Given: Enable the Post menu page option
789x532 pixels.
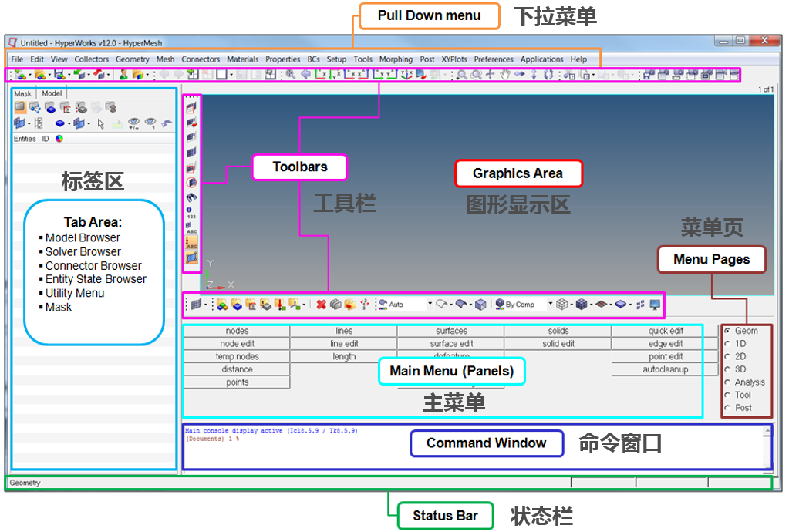Looking at the screenshot, I should [728, 408].
